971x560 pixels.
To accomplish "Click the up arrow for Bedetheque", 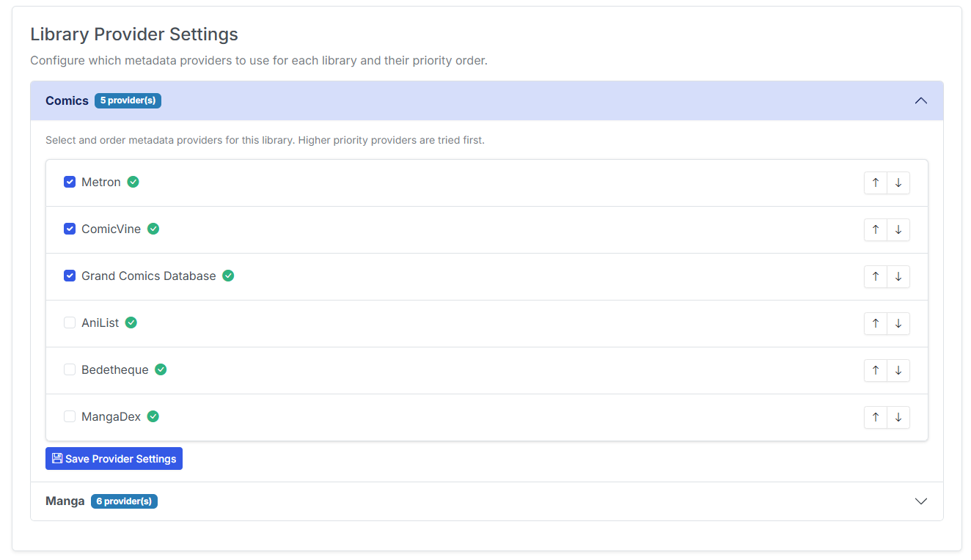I will point(875,370).
